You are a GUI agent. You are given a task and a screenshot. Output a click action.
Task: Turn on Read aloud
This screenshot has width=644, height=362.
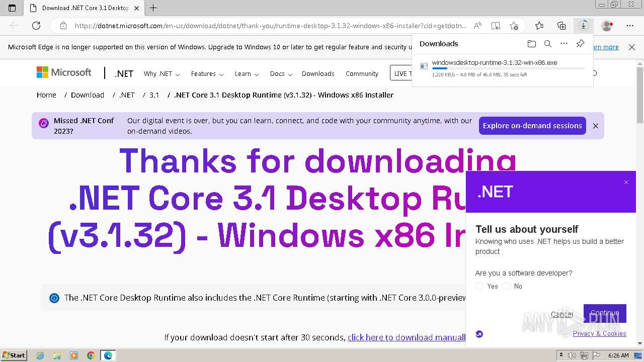477,26
